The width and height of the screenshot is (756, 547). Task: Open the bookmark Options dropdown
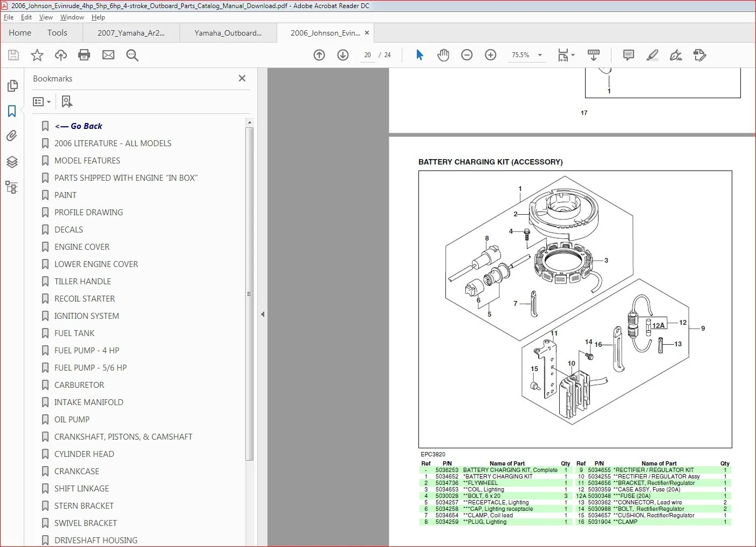tap(42, 101)
